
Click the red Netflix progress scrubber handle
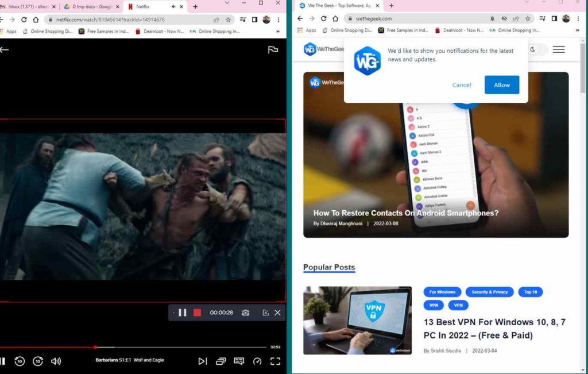point(95,347)
